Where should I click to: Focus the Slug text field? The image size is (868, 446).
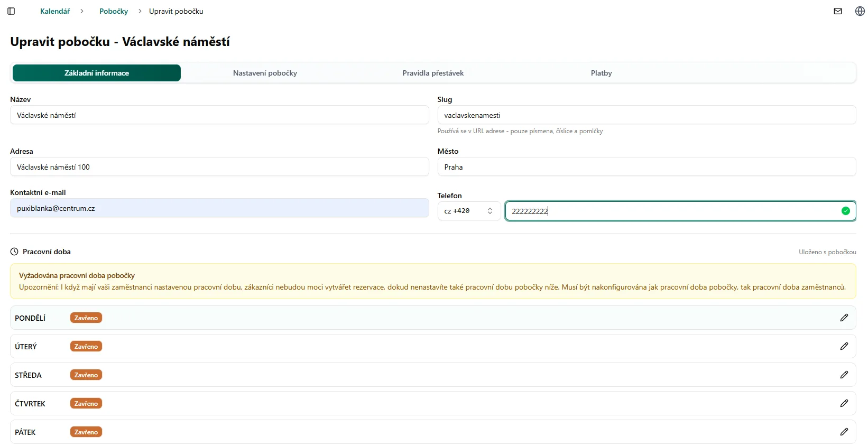click(x=646, y=115)
